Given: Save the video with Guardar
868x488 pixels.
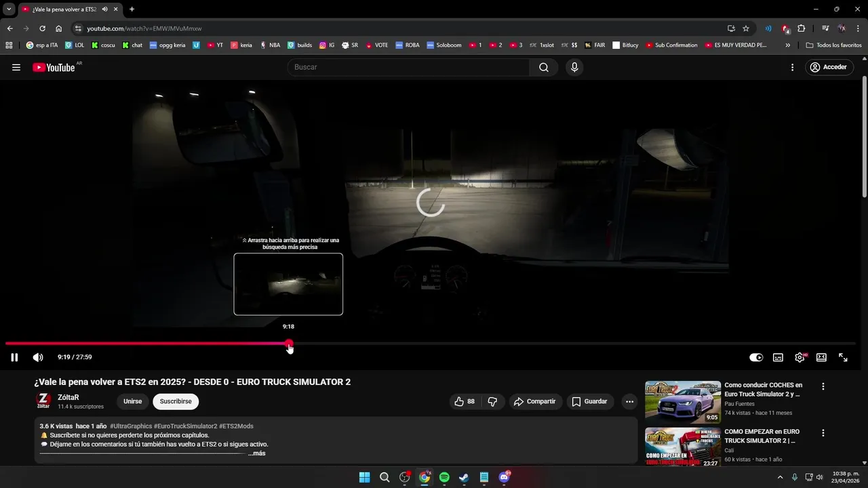Looking at the screenshot, I should click(x=590, y=401).
